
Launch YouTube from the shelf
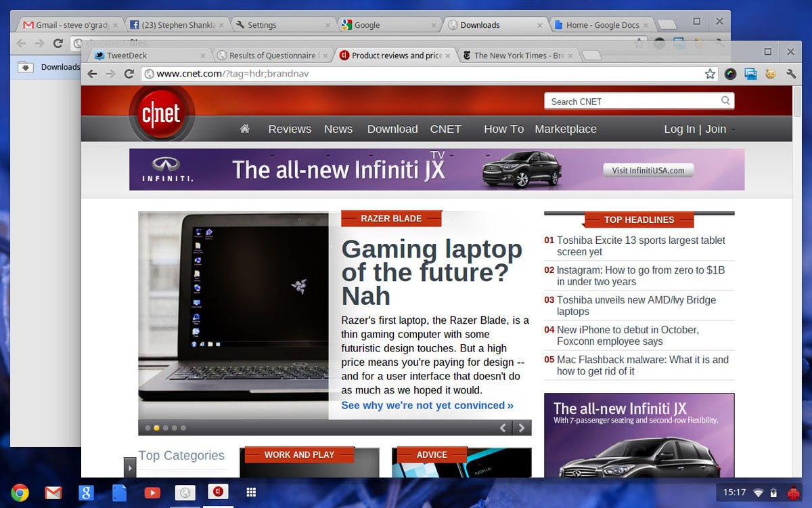point(152,492)
